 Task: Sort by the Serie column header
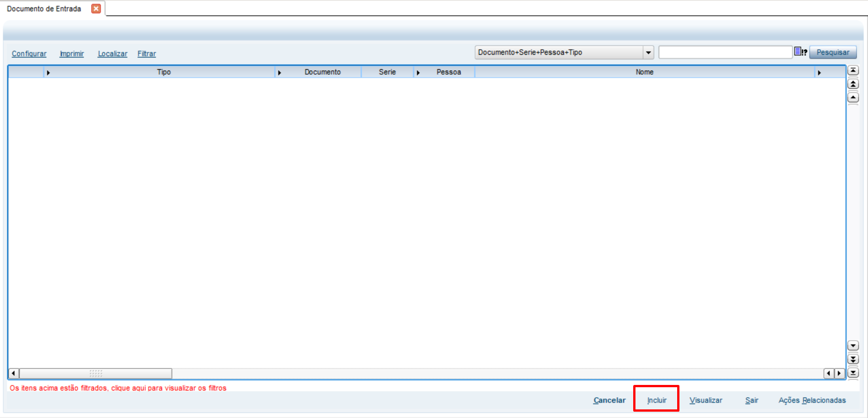point(387,72)
